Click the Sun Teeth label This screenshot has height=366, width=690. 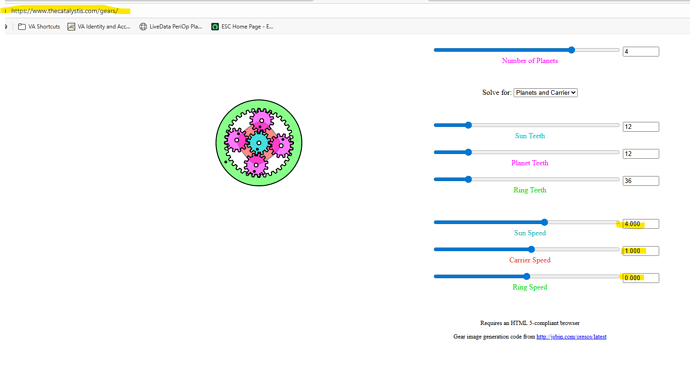click(x=530, y=136)
